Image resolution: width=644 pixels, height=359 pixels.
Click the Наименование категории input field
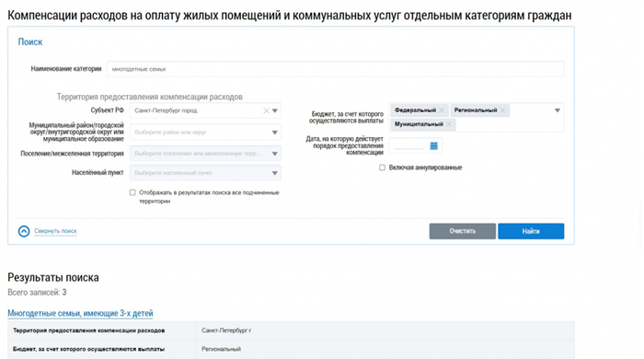pos(335,69)
